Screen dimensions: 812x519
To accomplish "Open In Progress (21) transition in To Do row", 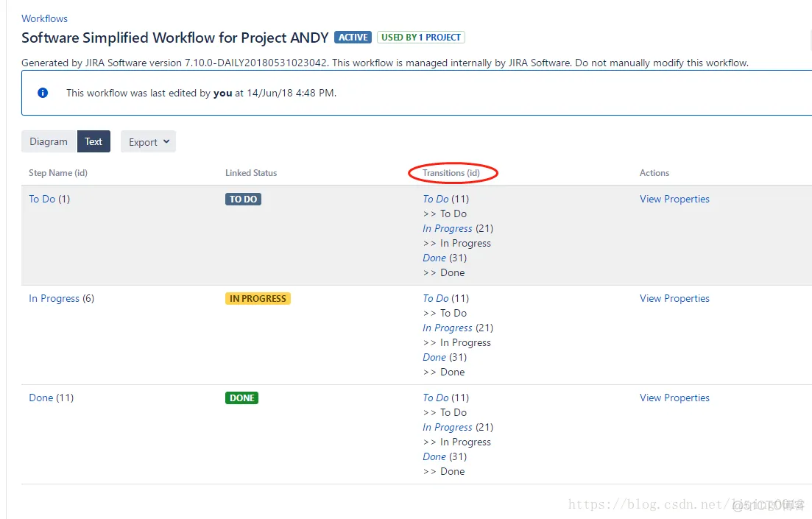I will [x=448, y=228].
